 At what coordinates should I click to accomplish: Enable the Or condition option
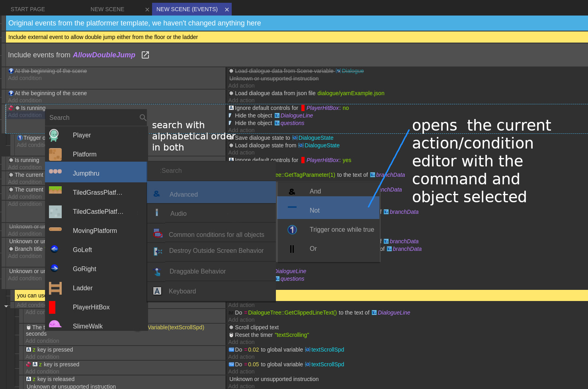pyautogui.click(x=313, y=248)
